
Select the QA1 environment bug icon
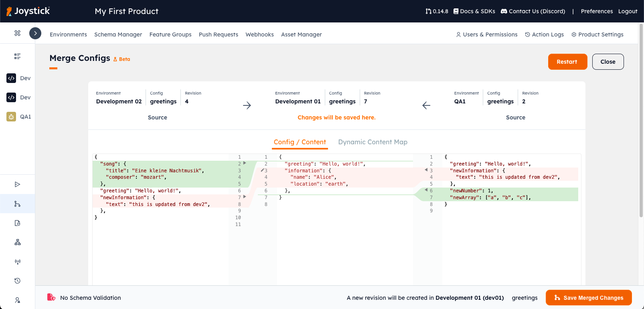[x=11, y=117]
